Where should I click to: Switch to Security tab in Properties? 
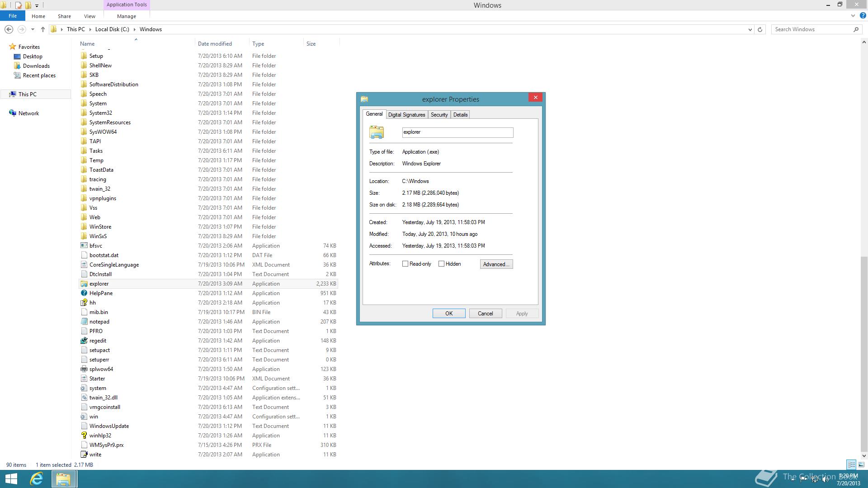439,115
